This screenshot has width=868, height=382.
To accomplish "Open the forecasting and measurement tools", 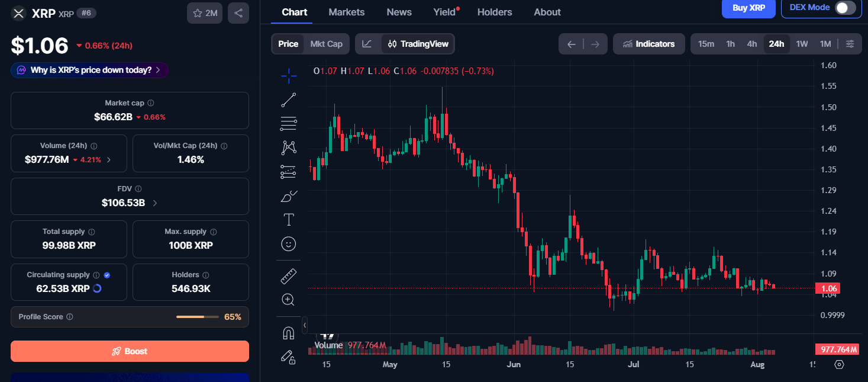I will 289,172.
